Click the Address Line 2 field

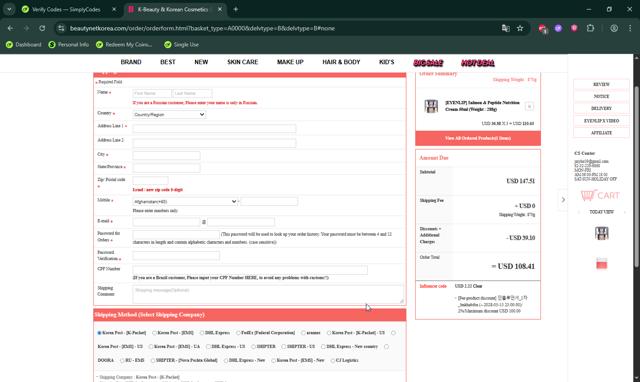[x=214, y=143]
